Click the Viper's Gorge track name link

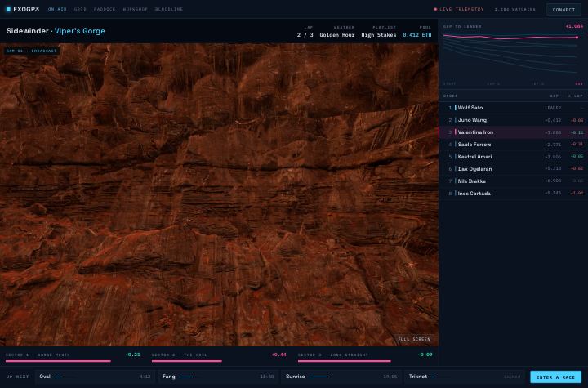[79, 31]
